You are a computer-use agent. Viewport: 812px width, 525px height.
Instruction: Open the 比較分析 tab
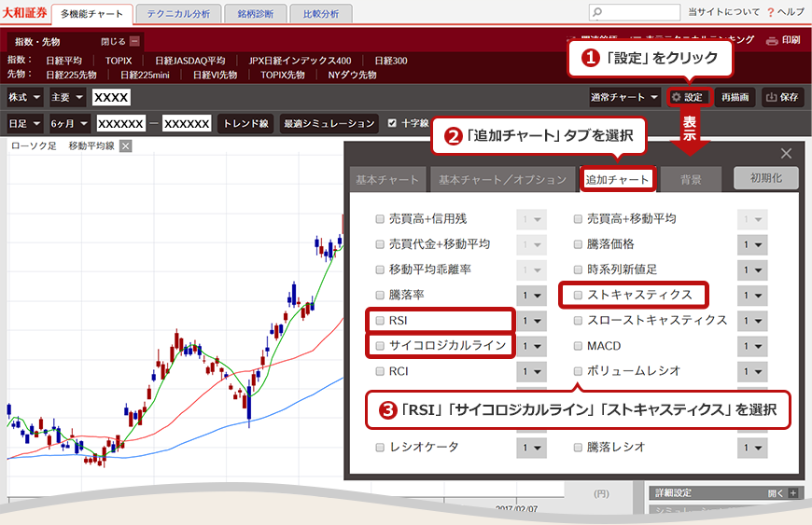[x=321, y=14]
